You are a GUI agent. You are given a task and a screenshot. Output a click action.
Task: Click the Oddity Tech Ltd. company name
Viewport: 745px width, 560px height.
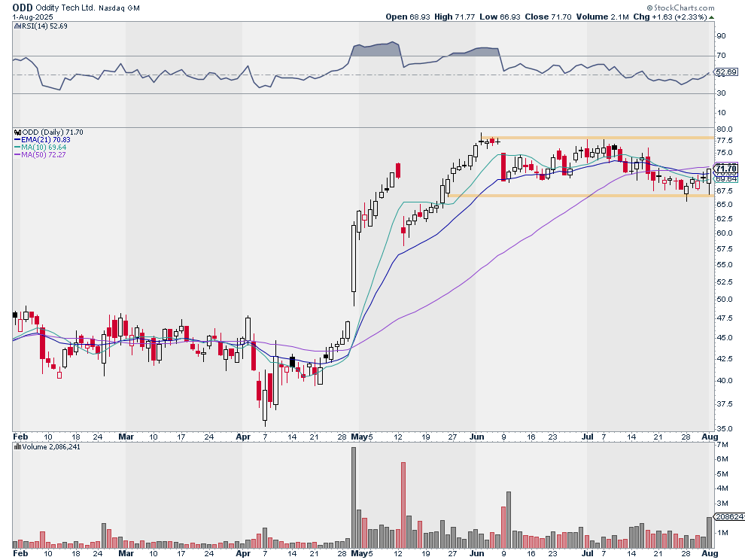[x=65, y=8]
